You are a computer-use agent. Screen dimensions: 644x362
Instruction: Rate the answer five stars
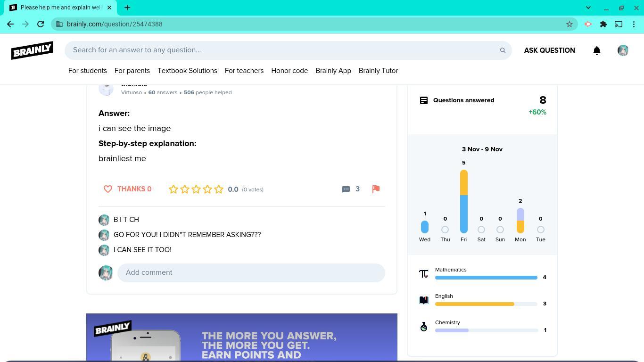point(219,189)
